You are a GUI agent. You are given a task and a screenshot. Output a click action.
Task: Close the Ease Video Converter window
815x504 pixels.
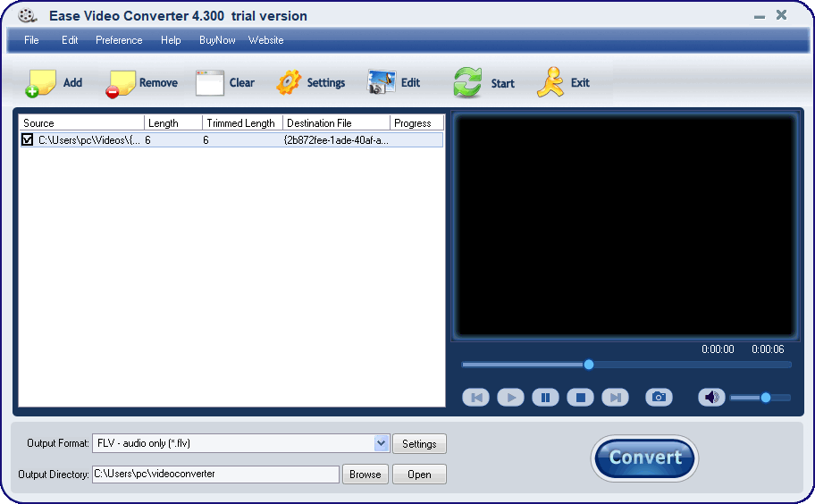point(781,15)
